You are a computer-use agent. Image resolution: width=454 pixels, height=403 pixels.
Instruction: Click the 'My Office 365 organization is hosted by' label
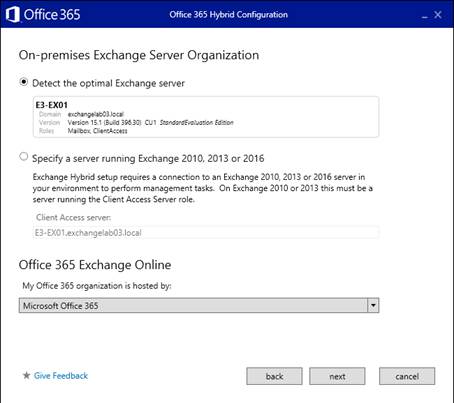click(x=97, y=286)
